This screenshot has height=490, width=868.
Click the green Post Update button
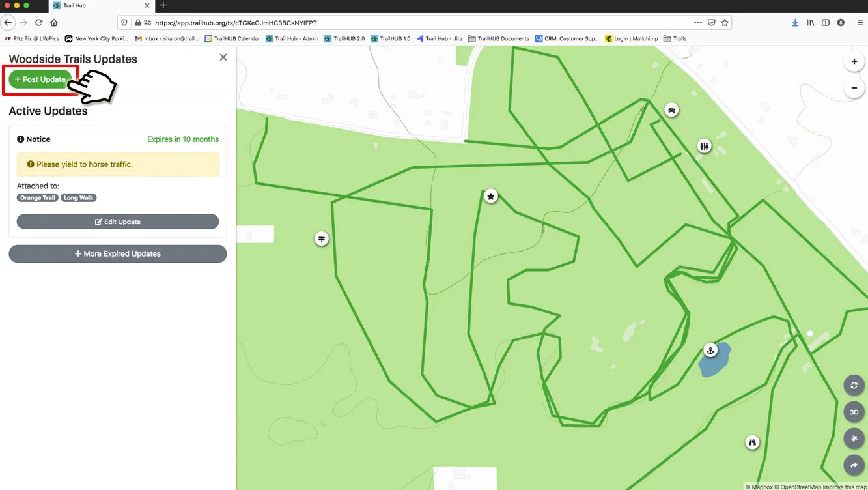point(40,79)
